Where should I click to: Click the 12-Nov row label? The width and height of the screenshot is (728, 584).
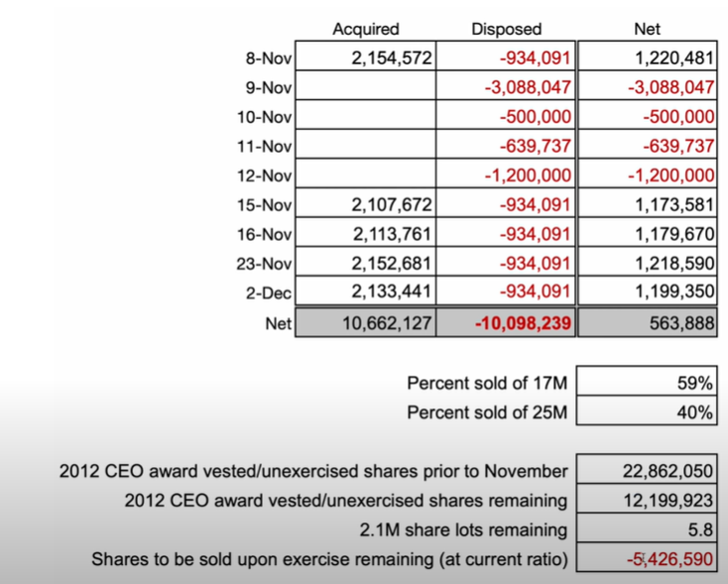click(x=265, y=176)
